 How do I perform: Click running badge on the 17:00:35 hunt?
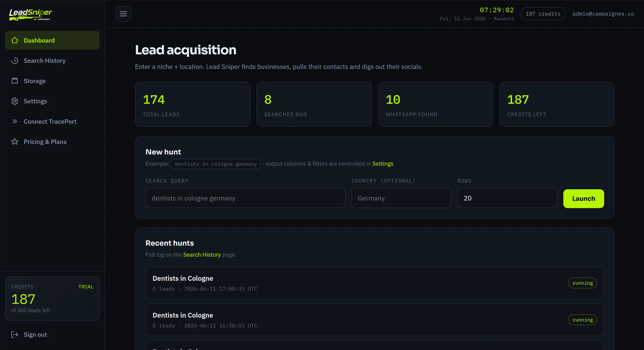pos(582,283)
